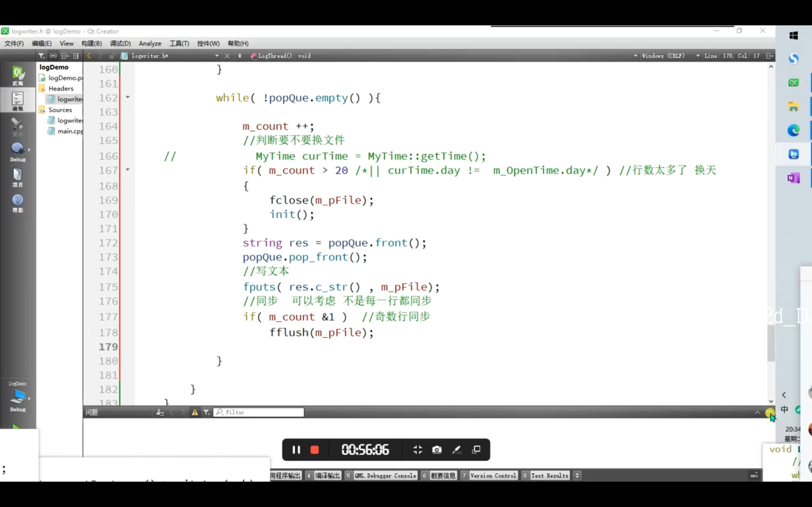Viewport: 812px width, 507px height.
Task: Open the Help mode icon
Action: point(17,203)
